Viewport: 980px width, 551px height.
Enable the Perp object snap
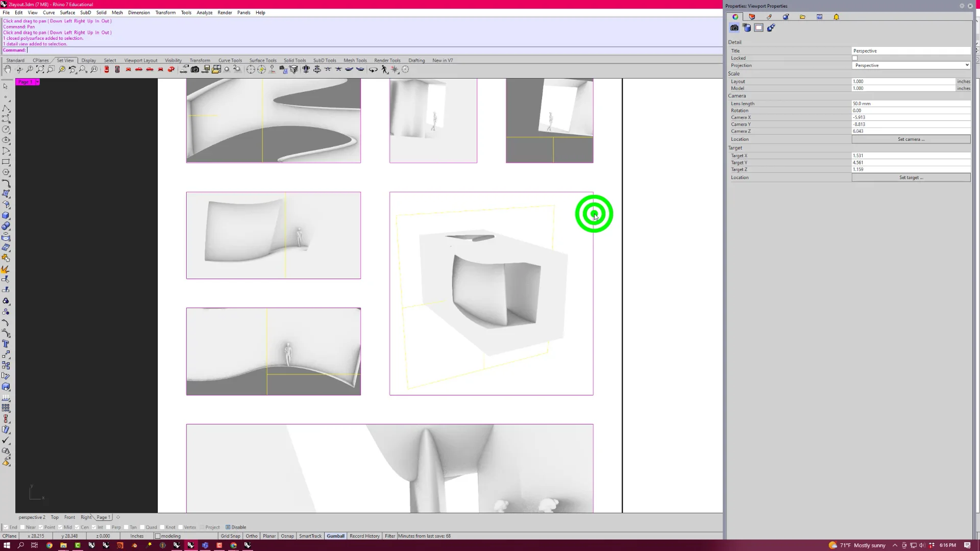click(109, 527)
